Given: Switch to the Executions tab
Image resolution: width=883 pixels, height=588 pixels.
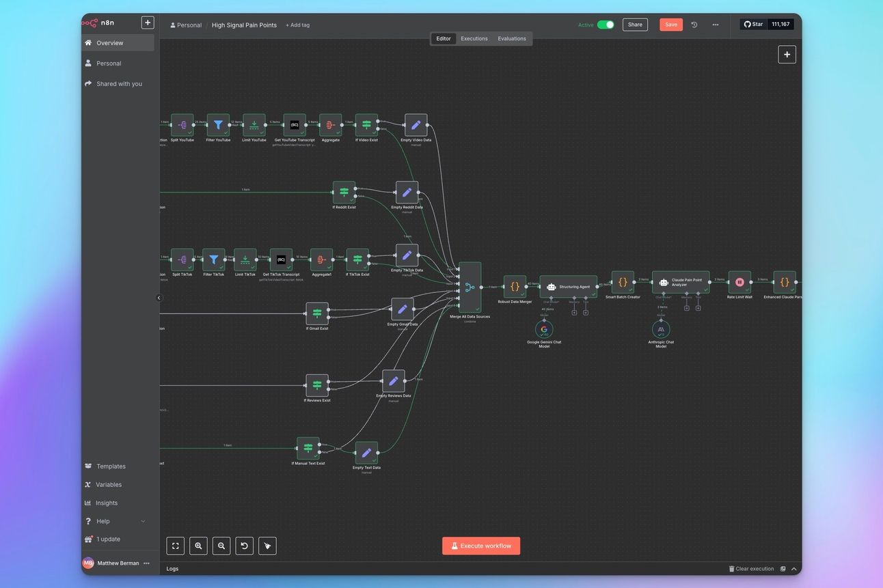Looking at the screenshot, I should [x=474, y=39].
